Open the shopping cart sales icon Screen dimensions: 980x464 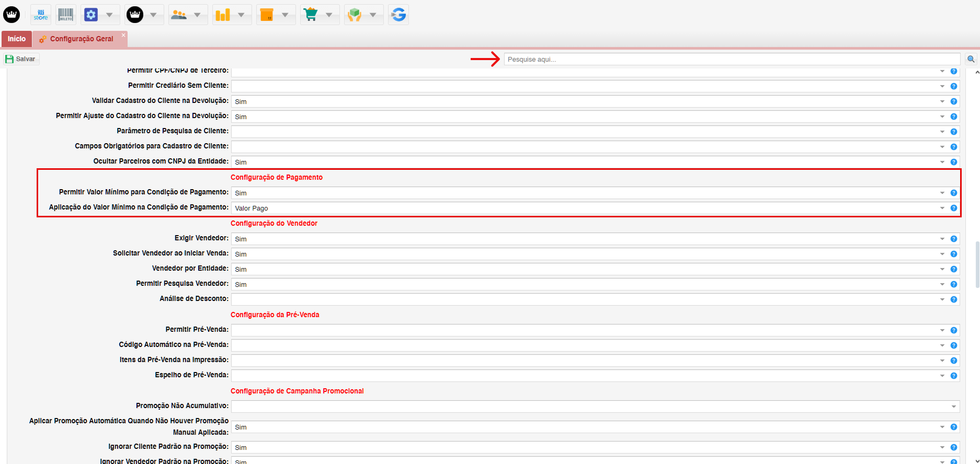311,15
